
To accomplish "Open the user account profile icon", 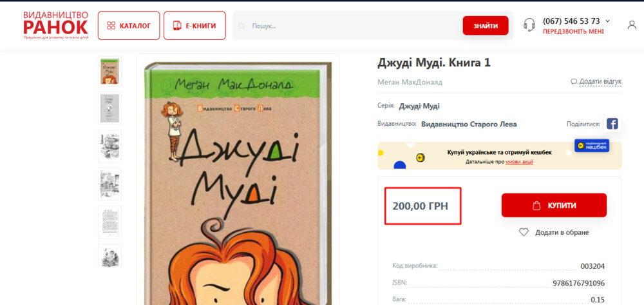I will click(x=632, y=25).
